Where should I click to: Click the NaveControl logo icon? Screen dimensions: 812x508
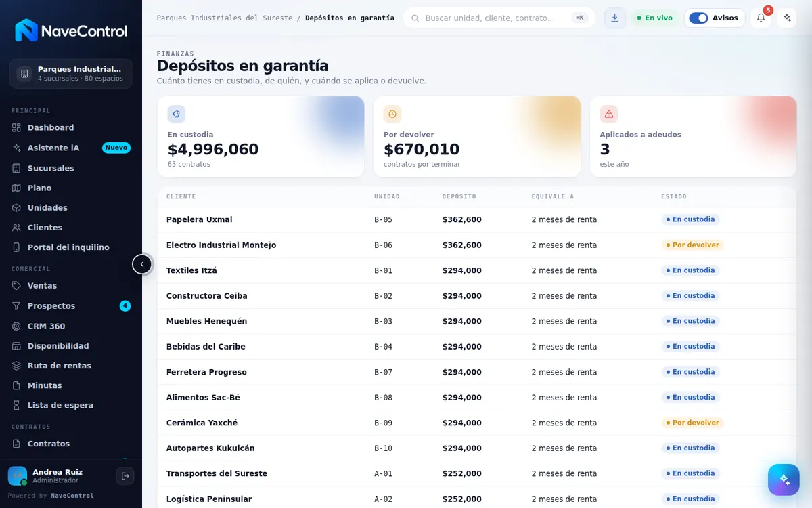click(x=26, y=30)
